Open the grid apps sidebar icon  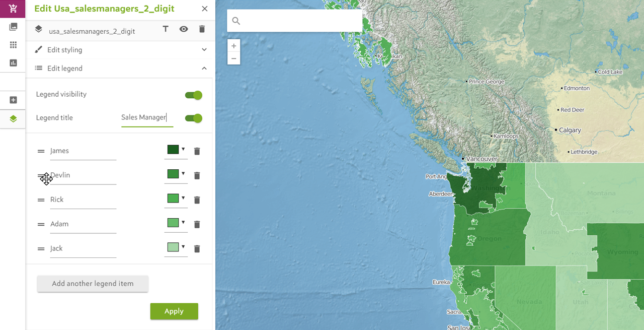point(13,45)
